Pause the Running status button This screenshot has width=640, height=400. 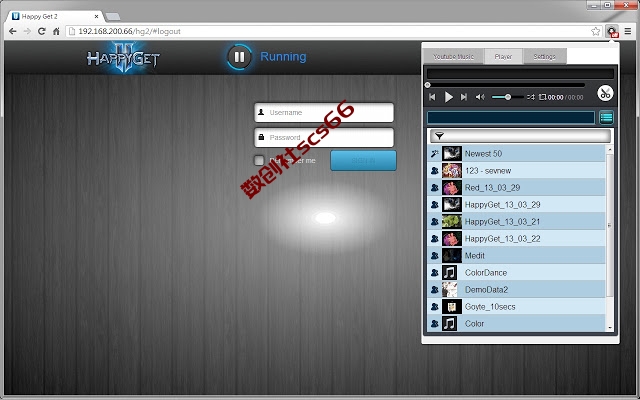click(x=239, y=57)
